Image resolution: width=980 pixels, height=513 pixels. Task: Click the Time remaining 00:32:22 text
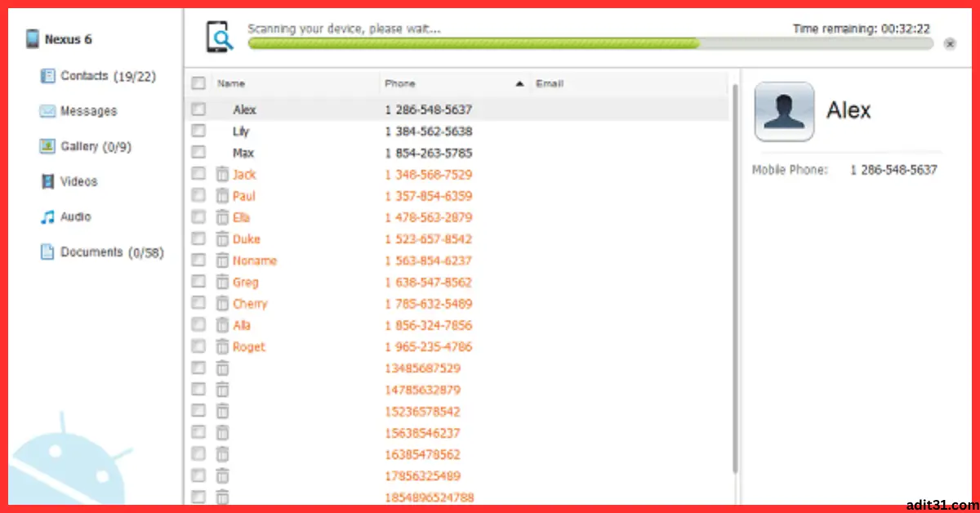click(x=862, y=29)
